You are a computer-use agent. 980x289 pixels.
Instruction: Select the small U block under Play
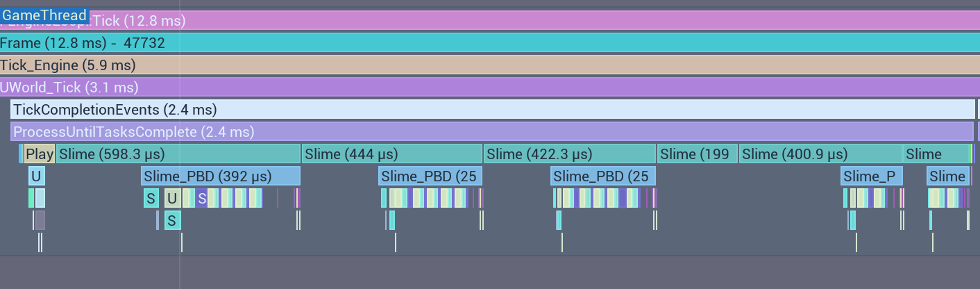36,176
